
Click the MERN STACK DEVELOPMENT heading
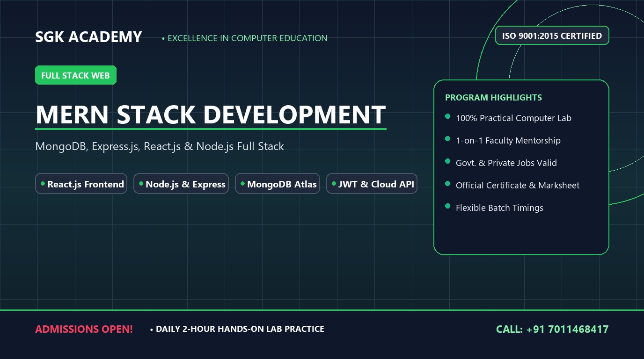tap(211, 115)
